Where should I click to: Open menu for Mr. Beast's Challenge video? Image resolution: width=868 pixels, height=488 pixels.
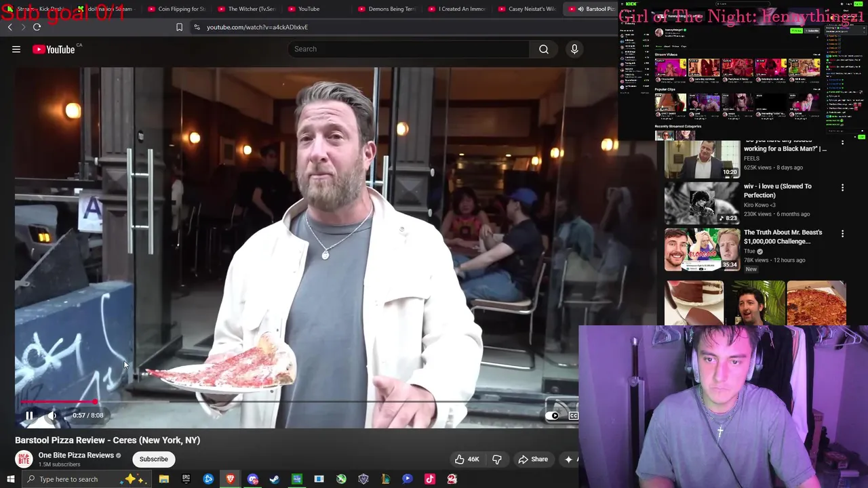click(842, 234)
